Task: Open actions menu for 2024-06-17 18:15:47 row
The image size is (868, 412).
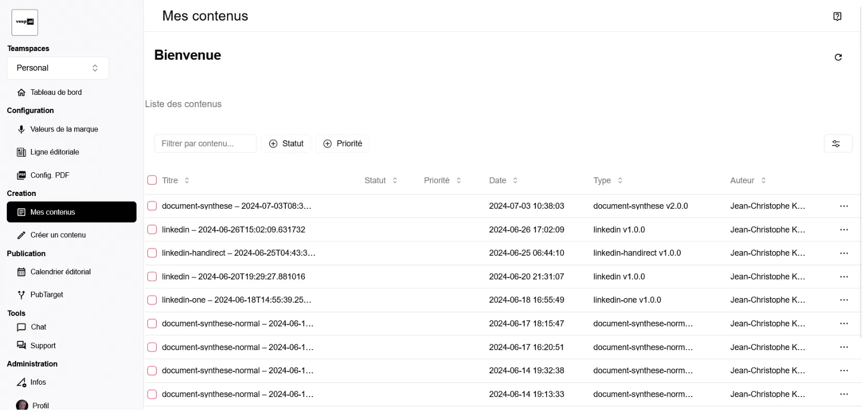Action: tap(844, 324)
